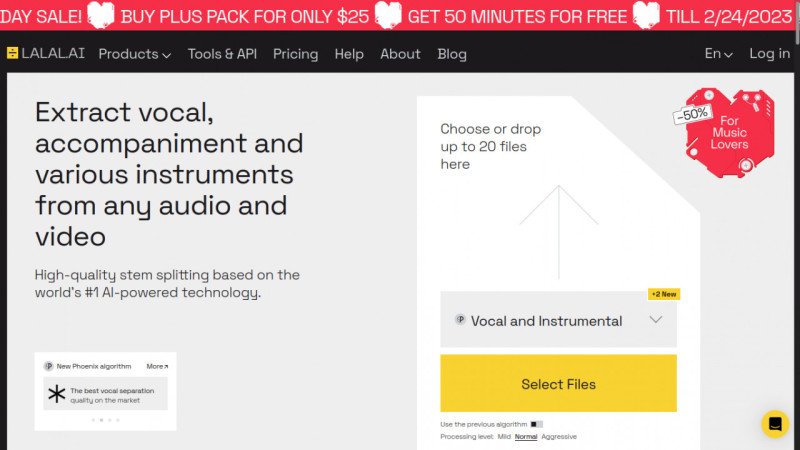Click the Phoenix icon beside Vocal and Instrumental
The width and height of the screenshot is (800, 450).
460,321
